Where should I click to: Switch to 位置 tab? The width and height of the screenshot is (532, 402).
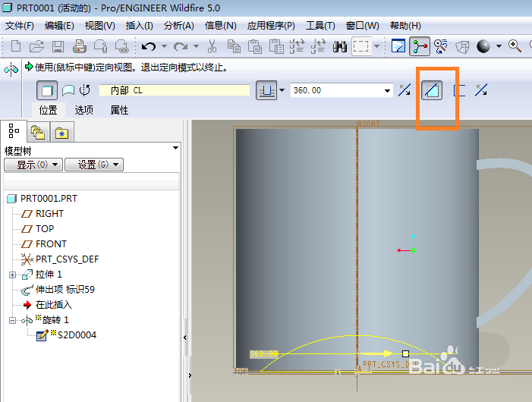(48, 110)
